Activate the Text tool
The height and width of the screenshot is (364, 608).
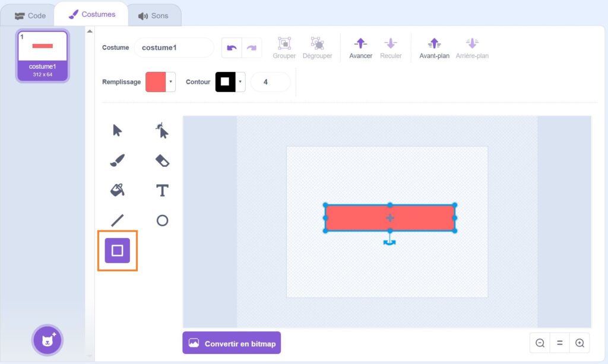click(x=162, y=190)
